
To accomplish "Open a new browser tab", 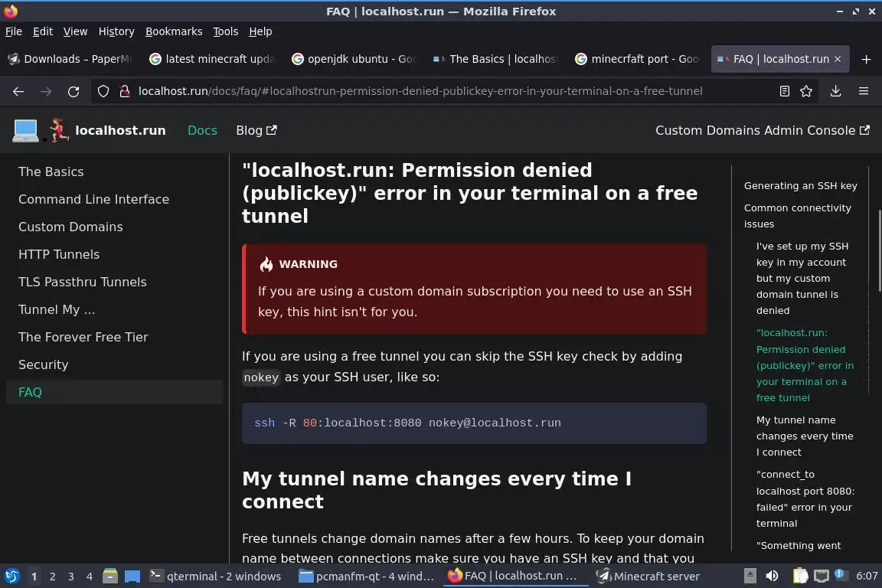I will [866, 59].
